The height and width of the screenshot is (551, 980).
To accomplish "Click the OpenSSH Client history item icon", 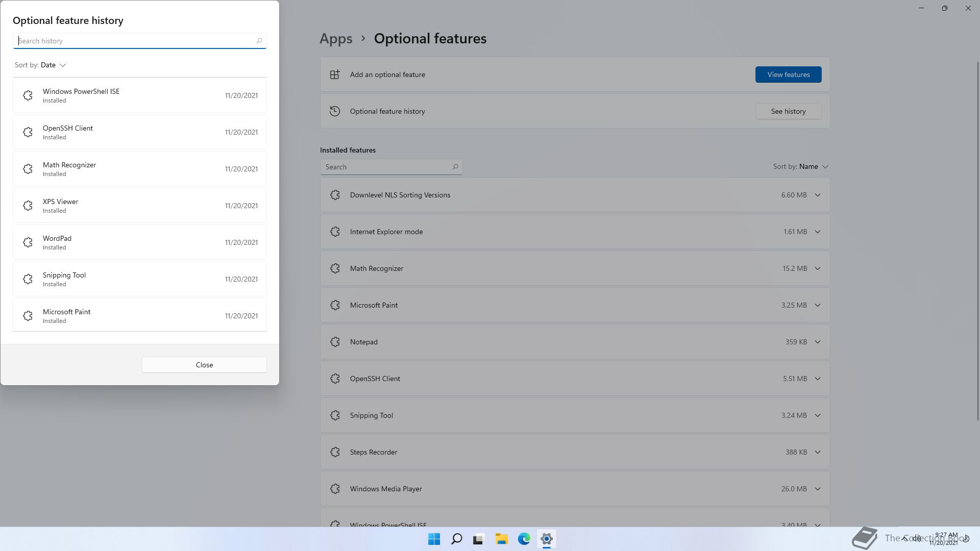I will 28,132.
